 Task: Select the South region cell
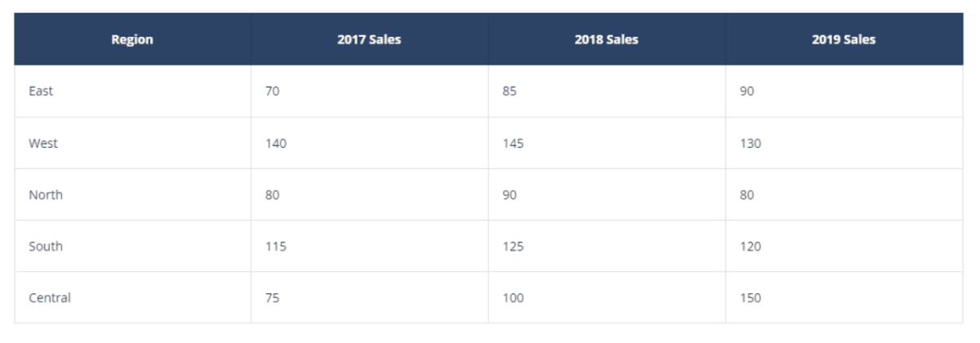pyautogui.click(x=132, y=246)
